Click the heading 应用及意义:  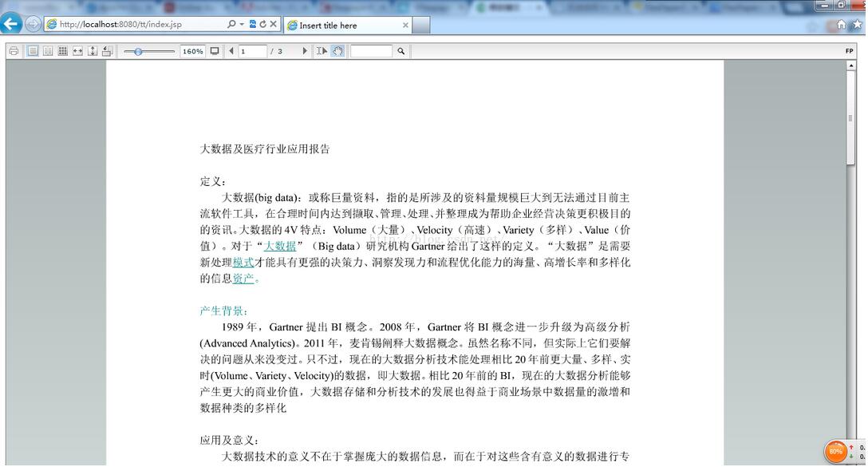point(229,441)
